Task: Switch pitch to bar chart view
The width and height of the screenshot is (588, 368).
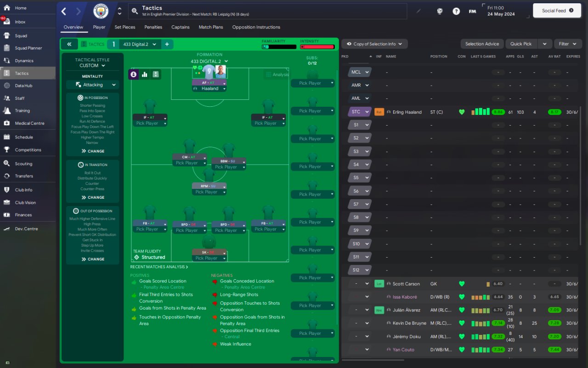Action: click(145, 74)
